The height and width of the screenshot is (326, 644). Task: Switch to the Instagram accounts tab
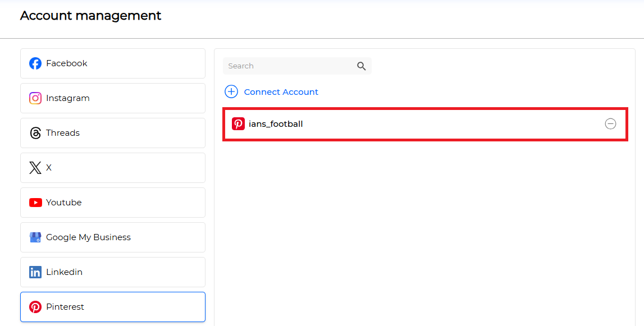(x=113, y=98)
